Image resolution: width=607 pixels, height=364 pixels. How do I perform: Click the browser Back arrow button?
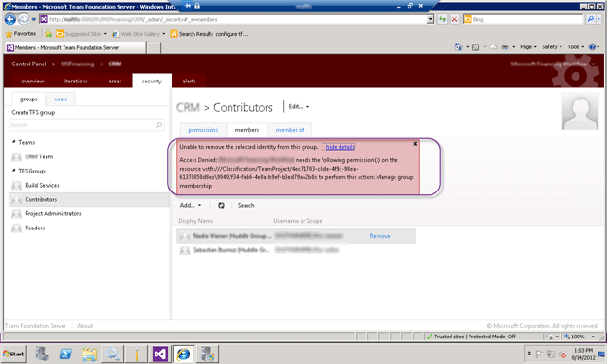click(x=10, y=19)
